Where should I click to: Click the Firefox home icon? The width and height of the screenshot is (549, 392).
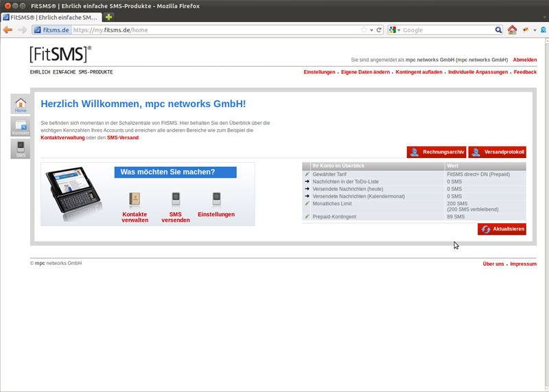coord(512,30)
